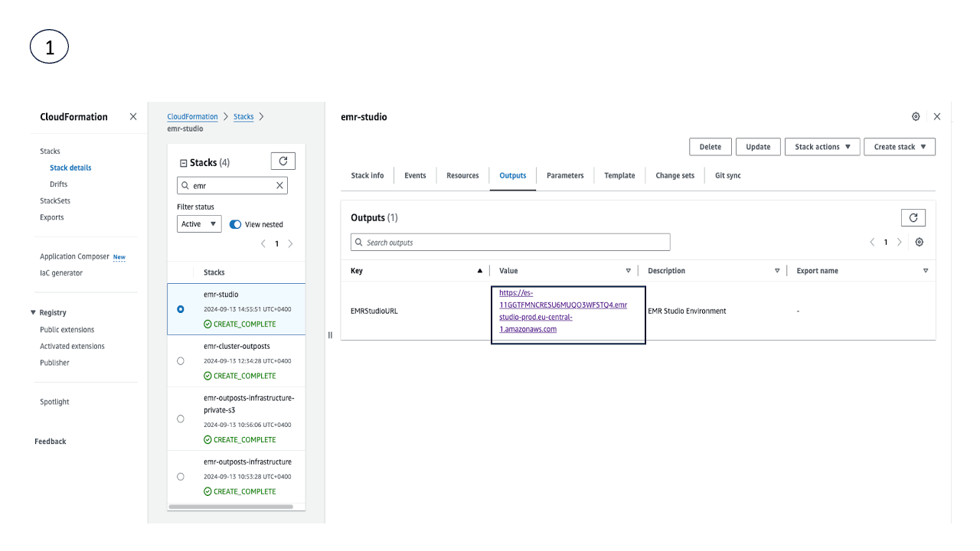
Task: Open Stack details in the sidebar
Action: coord(70,168)
